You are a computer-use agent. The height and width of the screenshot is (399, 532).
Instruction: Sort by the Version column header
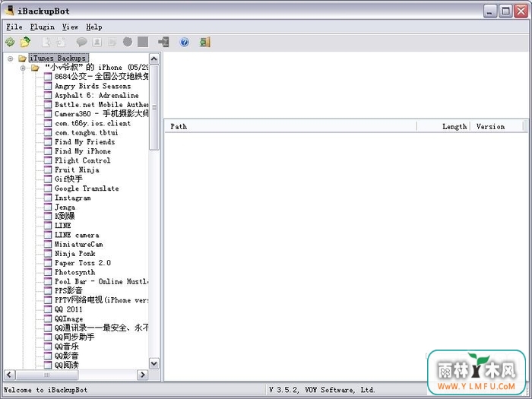click(497, 127)
